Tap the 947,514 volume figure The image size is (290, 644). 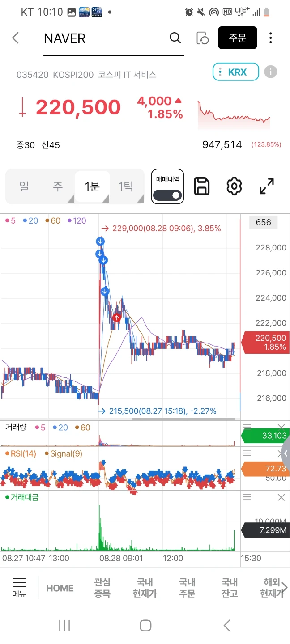222,144
